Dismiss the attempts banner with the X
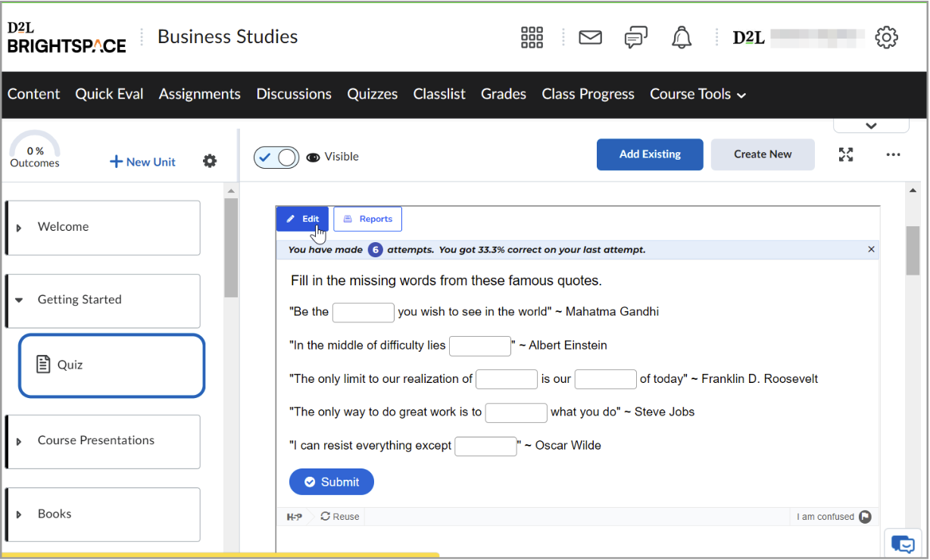This screenshot has width=930, height=560. tap(871, 249)
